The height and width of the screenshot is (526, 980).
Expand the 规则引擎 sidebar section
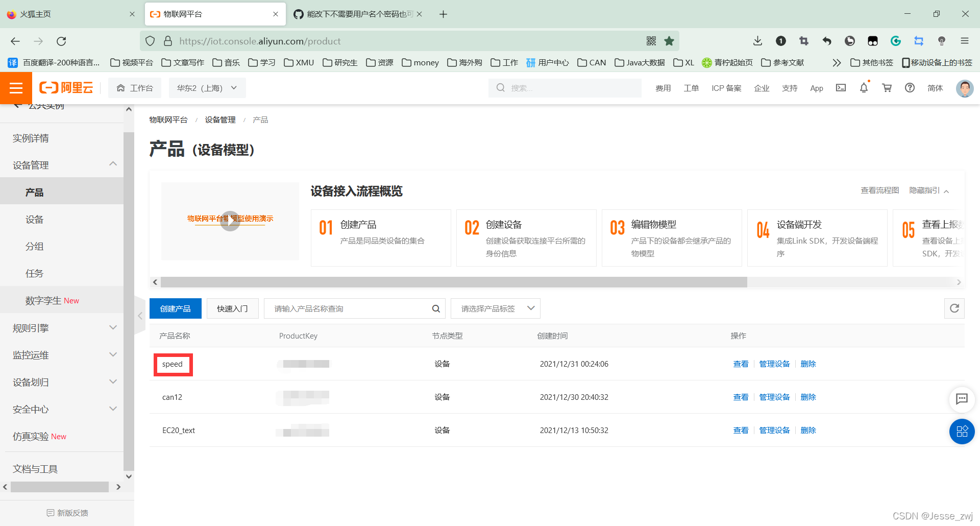113,328
